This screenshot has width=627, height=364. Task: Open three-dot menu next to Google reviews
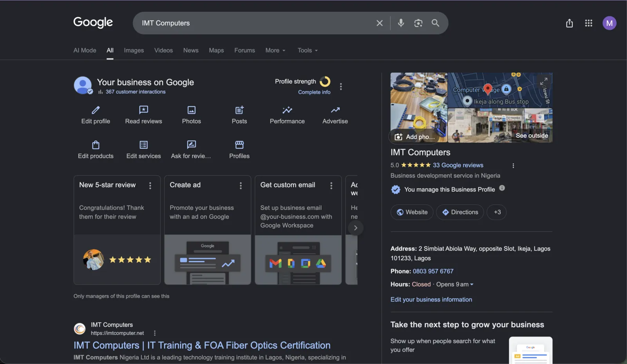tap(513, 166)
